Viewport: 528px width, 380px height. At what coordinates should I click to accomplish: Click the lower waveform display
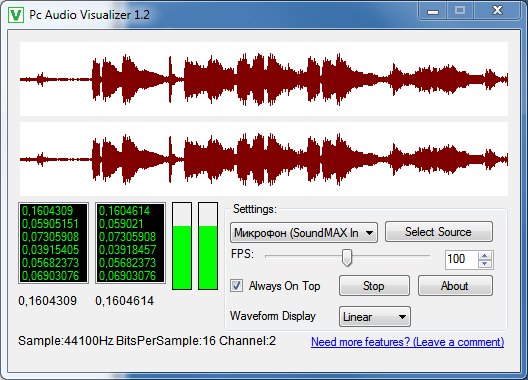tap(264, 159)
